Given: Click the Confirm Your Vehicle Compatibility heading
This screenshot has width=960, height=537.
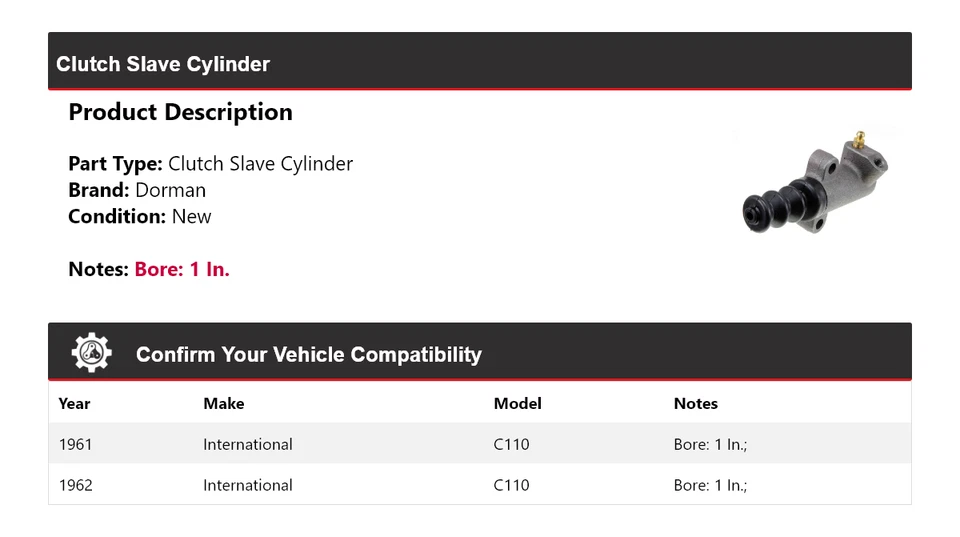Looking at the screenshot, I should point(308,355).
